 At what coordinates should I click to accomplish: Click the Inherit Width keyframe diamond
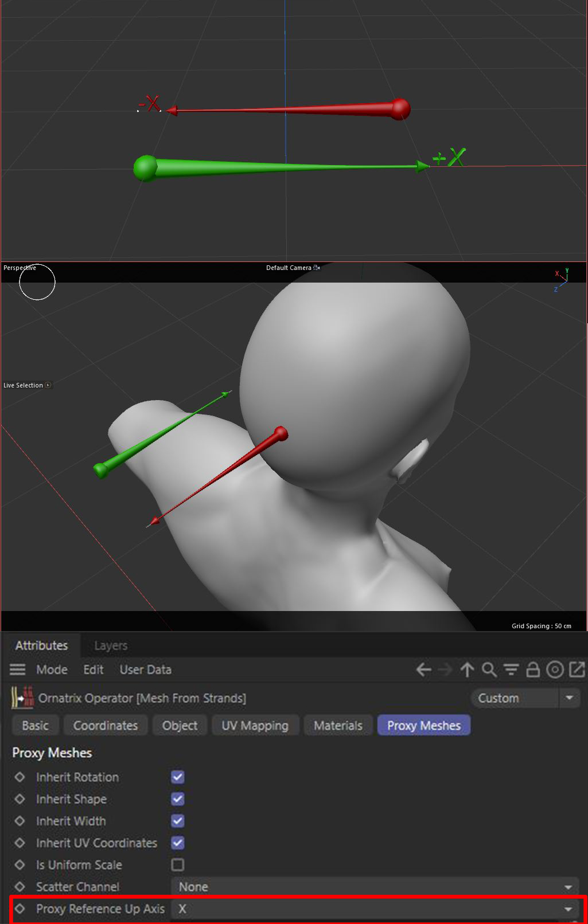click(20, 821)
